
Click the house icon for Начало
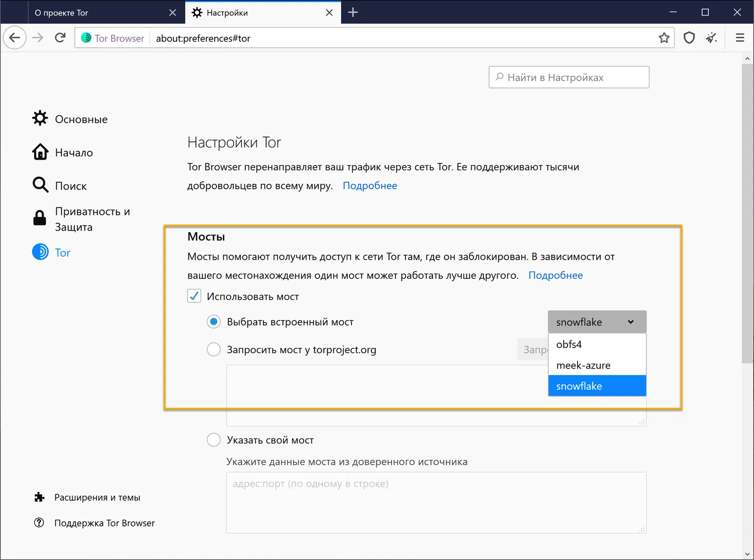(x=40, y=152)
